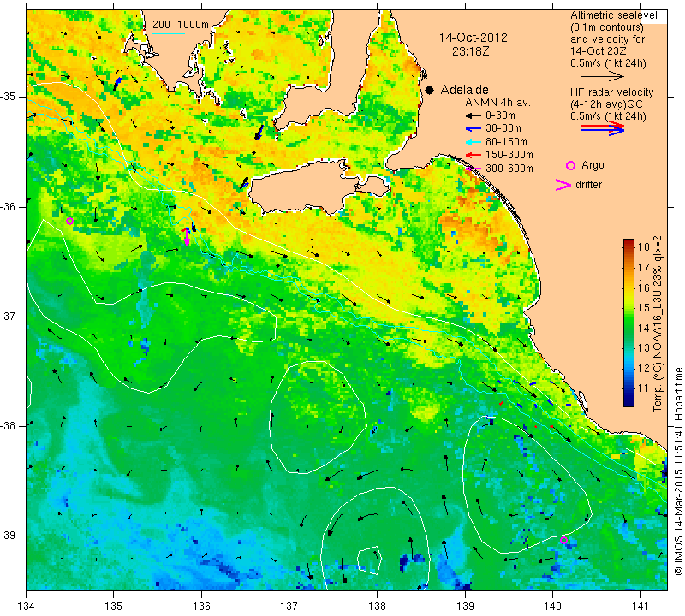
Task: Click latitude label -37 on left axis
Action: [9, 316]
